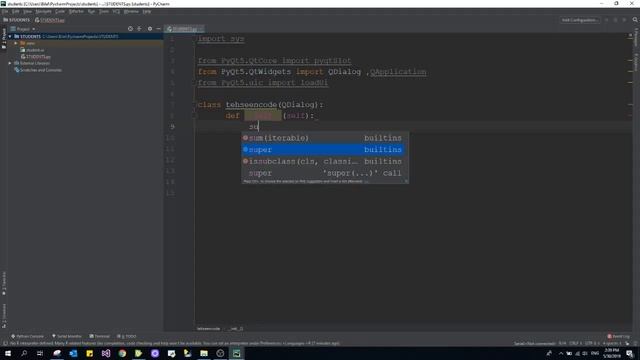
Task: Click STUDENTS breadcrumb in navigation bar
Action: coord(17,20)
